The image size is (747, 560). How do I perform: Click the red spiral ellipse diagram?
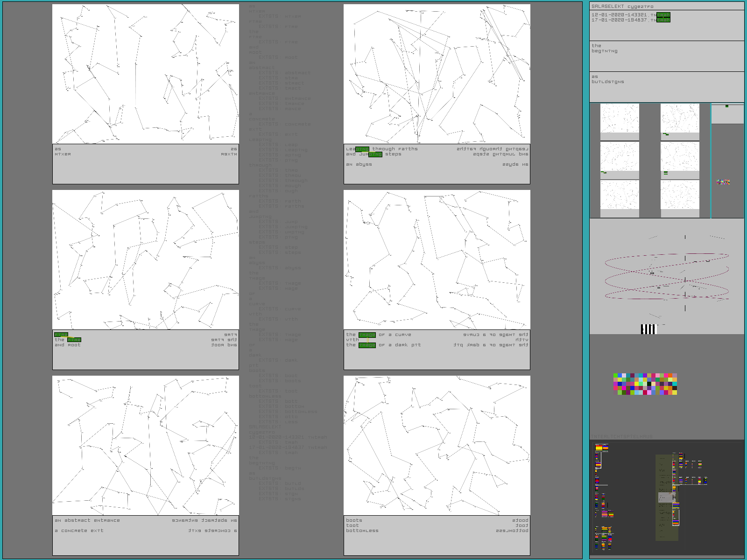click(666, 276)
